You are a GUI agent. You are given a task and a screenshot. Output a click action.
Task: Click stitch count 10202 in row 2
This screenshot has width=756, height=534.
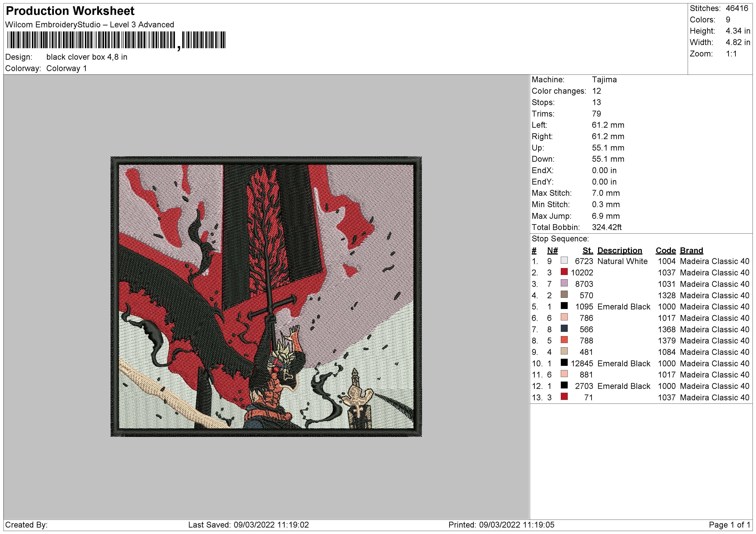click(x=582, y=272)
